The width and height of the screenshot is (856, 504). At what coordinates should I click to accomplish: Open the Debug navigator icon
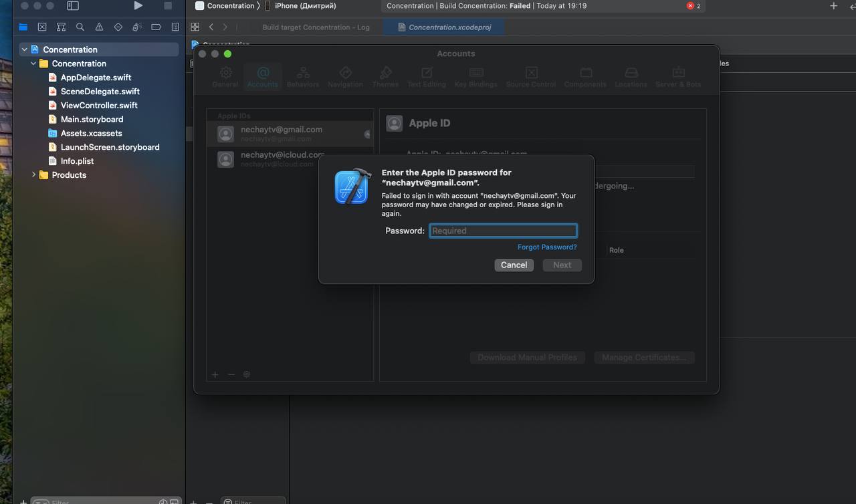[137, 27]
